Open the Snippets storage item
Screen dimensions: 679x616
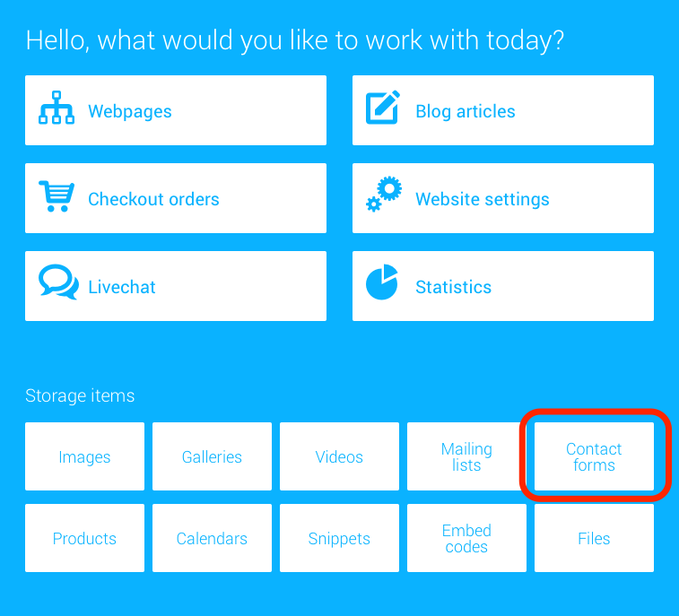point(339,538)
